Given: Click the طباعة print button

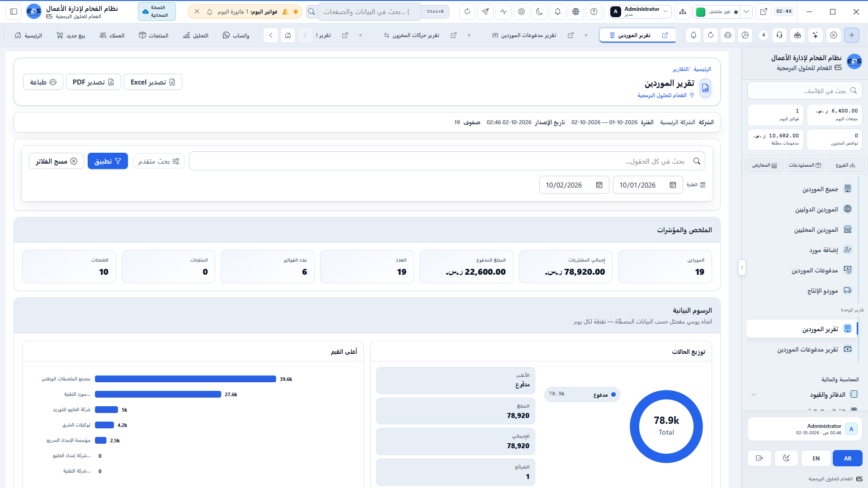Looking at the screenshot, I should tap(43, 82).
